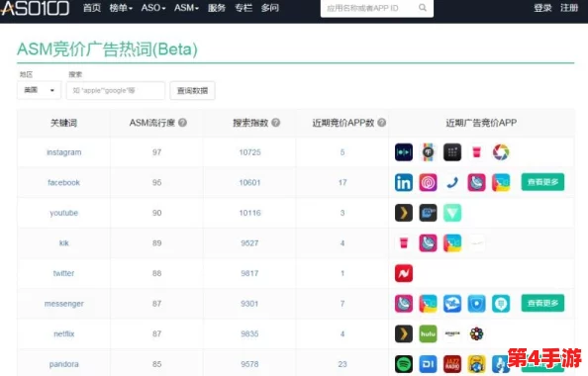This screenshot has width=588, height=376.
Task: Click the green triangle app icon in youtube row
Action: [452, 213]
